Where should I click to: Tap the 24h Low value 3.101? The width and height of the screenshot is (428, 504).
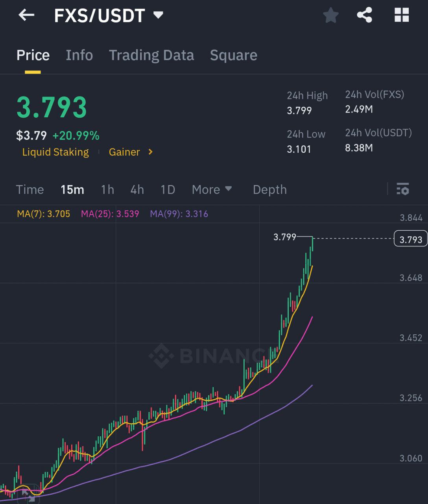click(x=299, y=149)
